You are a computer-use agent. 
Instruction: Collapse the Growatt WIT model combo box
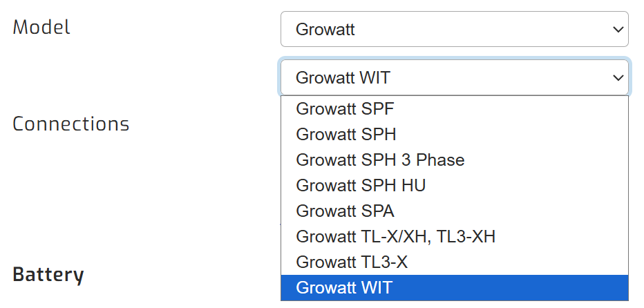453,77
